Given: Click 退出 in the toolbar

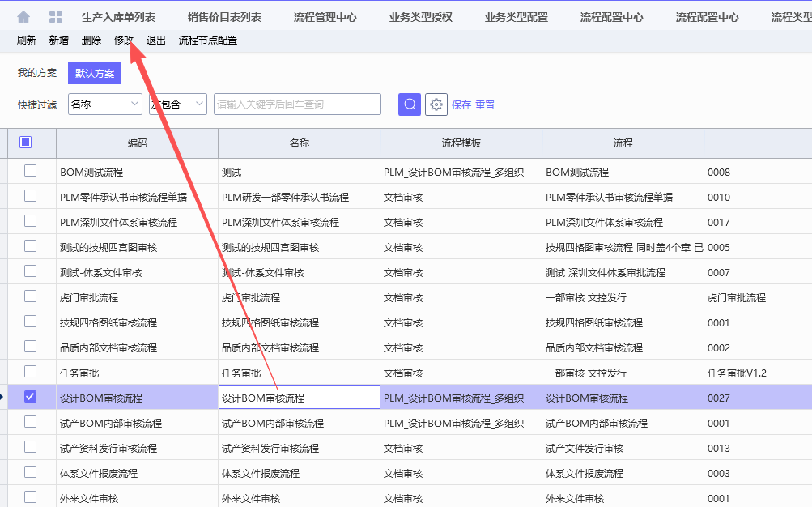Looking at the screenshot, I should coord(156,40).
